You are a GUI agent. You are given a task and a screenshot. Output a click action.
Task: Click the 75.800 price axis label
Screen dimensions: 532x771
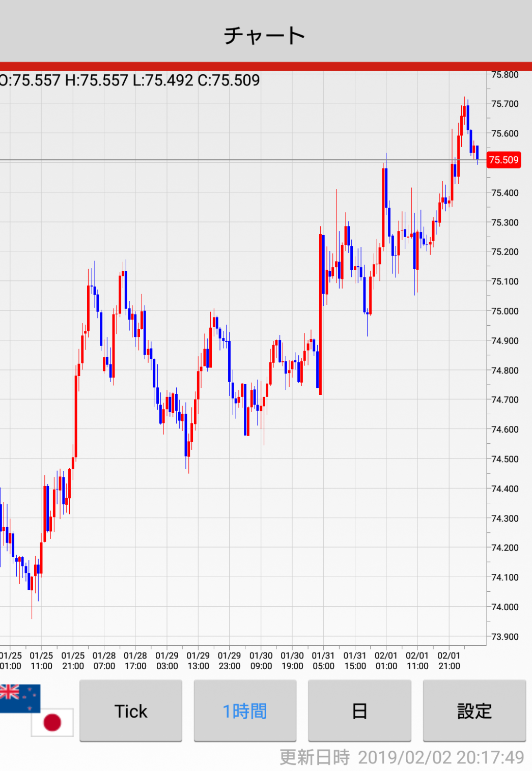click(x=505, y=75)
